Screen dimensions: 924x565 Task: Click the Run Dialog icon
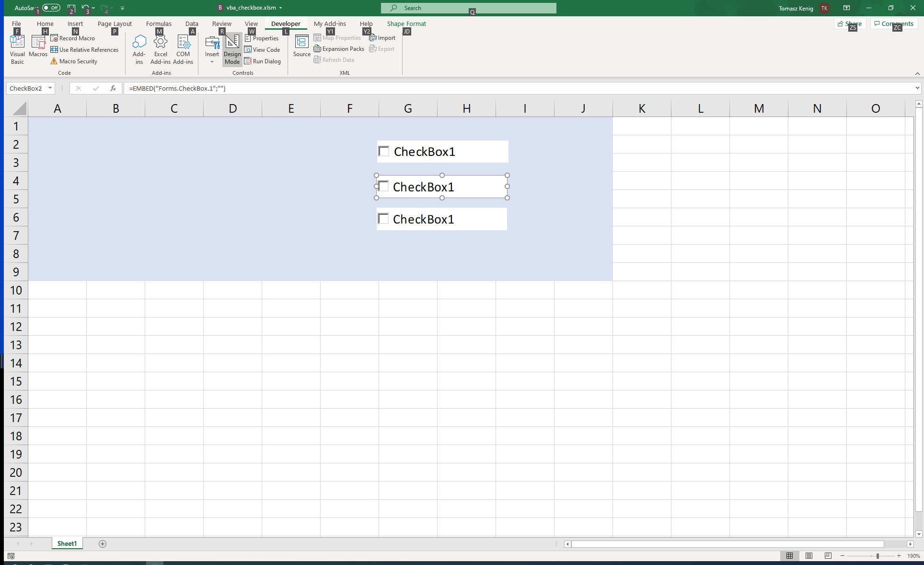click(x=248, y=61)
